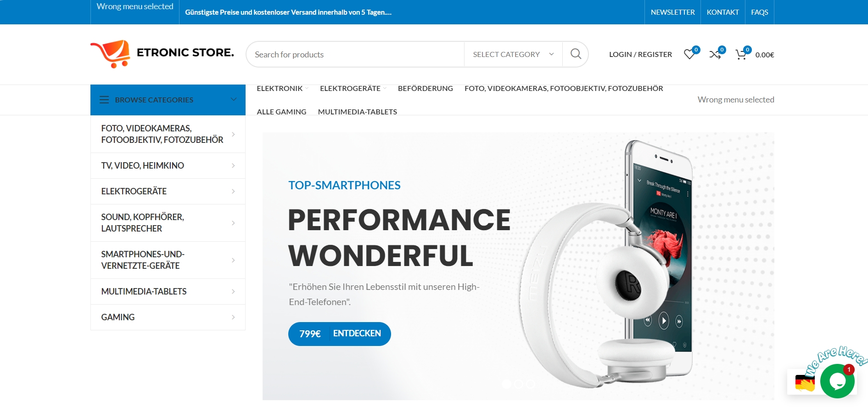Select the Alle Gaming menu item
The width and height of the screenshot is (868, 408).
point(281,112)
